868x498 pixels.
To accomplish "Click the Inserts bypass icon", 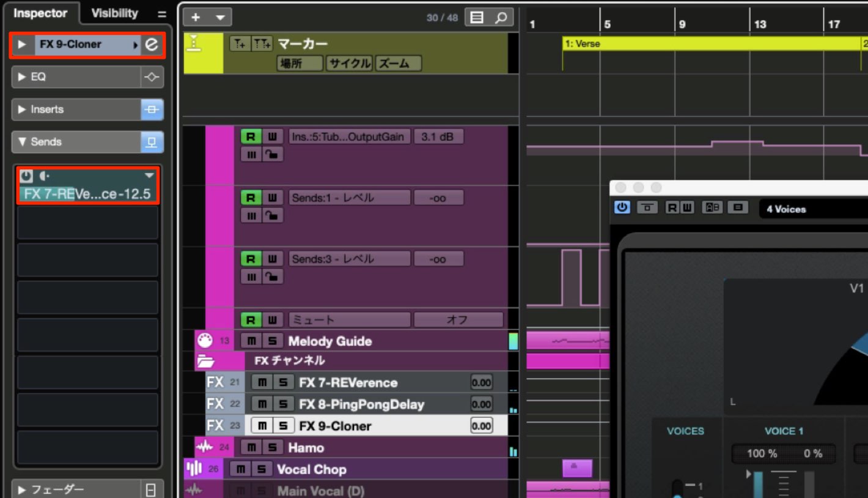I will 152,110.
